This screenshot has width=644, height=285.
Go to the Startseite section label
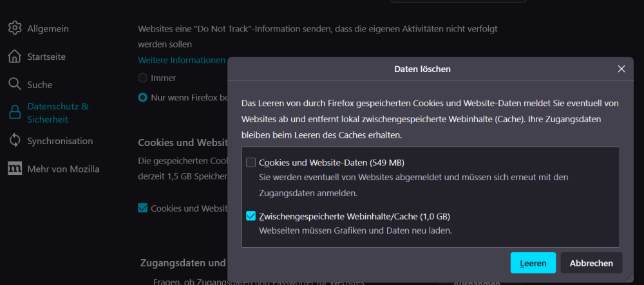pyautogui.click(x=46, y=57)
